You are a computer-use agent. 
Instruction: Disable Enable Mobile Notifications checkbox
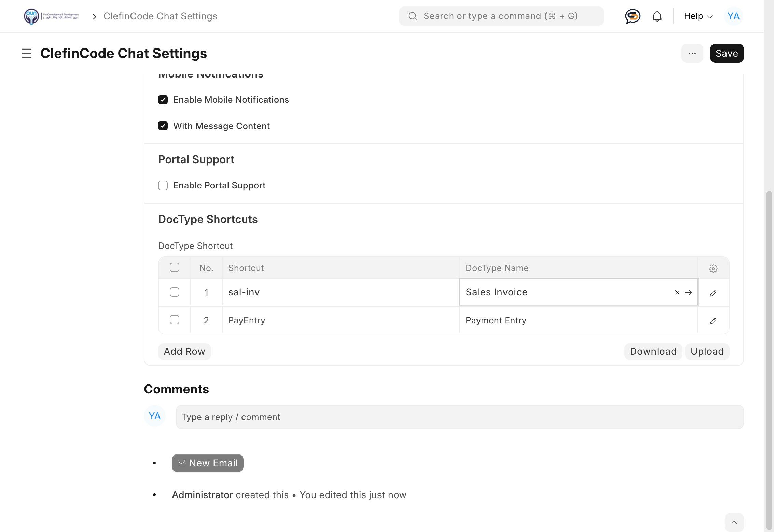163,100
